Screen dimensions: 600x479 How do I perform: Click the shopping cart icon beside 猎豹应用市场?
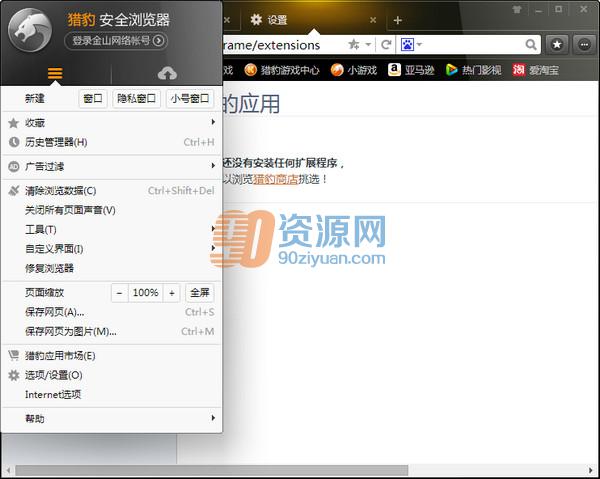(x=14, y=355)
